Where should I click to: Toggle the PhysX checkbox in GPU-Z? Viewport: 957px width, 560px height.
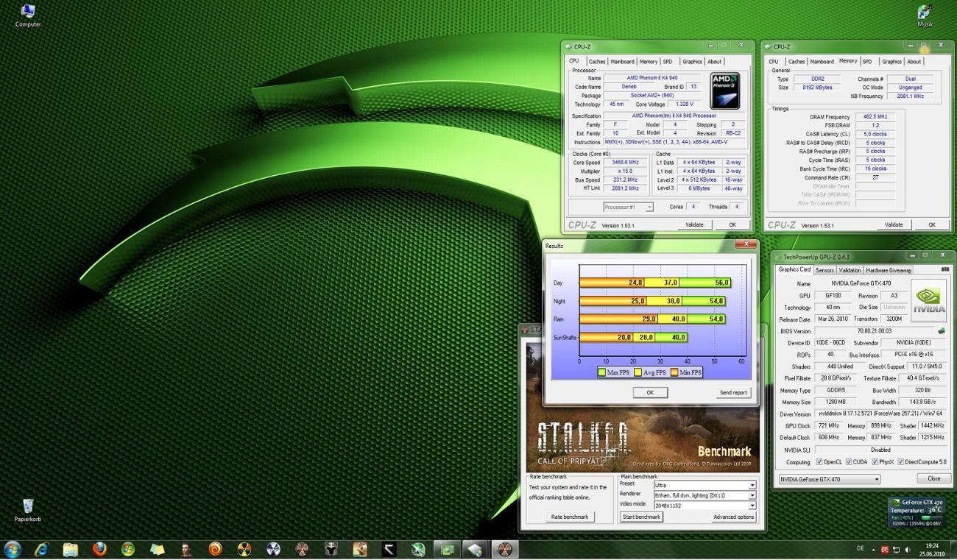tap(875, 462)
